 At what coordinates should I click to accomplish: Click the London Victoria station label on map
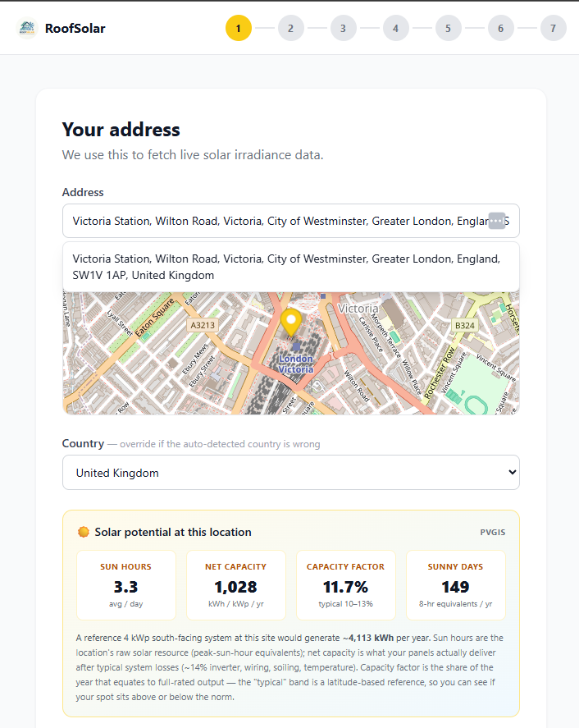(x=296, y=364)
